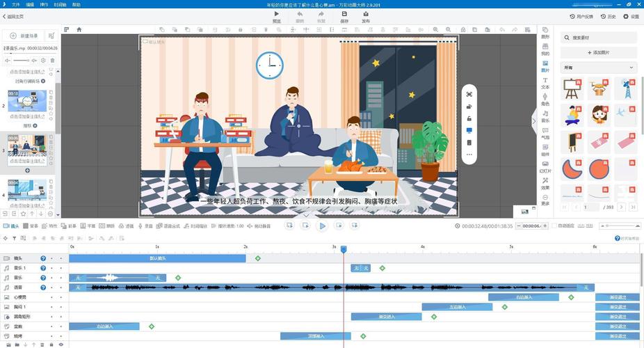Adjust the background music volume slider
The height and width of the screenshot is (348, 644).
tap(21, 61)
